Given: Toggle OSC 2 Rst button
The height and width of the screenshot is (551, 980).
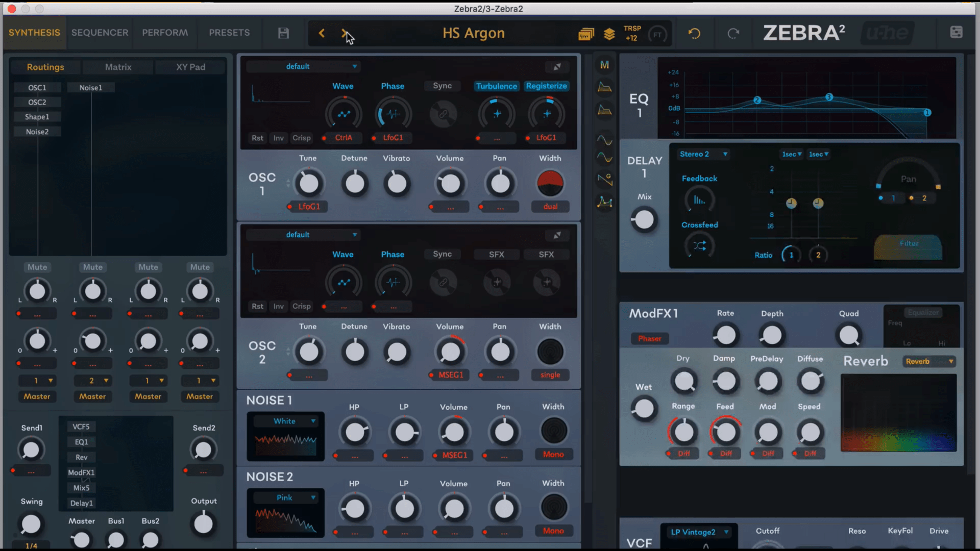Looking at the screenshot, I should (x=257, y=306).
